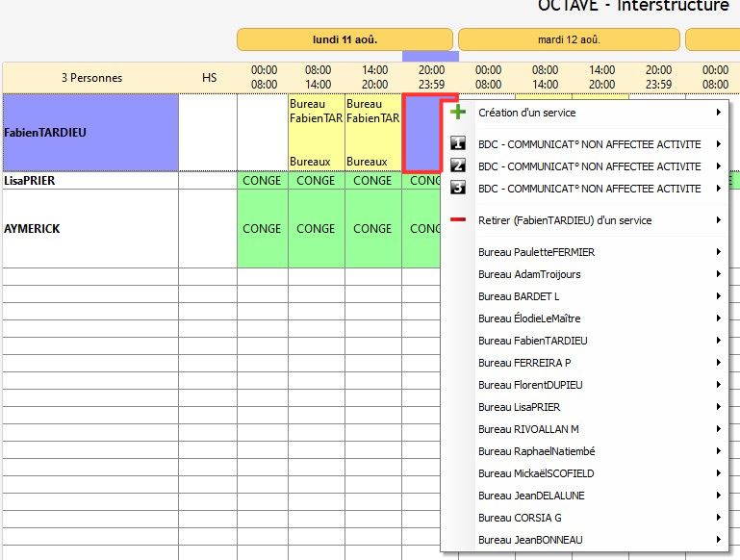Click the number 2 icon in the context menu
740x560 pixels.
[458, 166]
